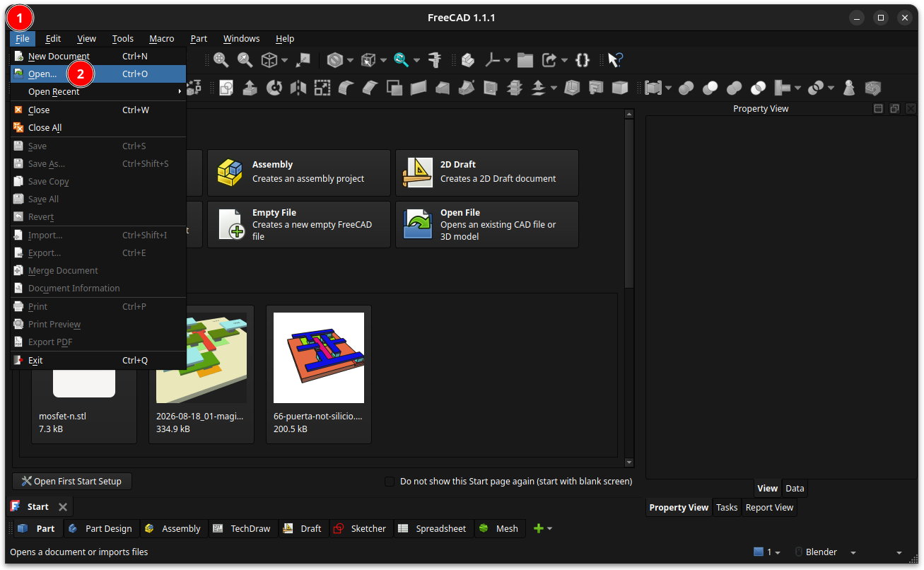Expand the Make Link dropdown arrow
This screenshot has height=570, width=924.
[563, 61]
